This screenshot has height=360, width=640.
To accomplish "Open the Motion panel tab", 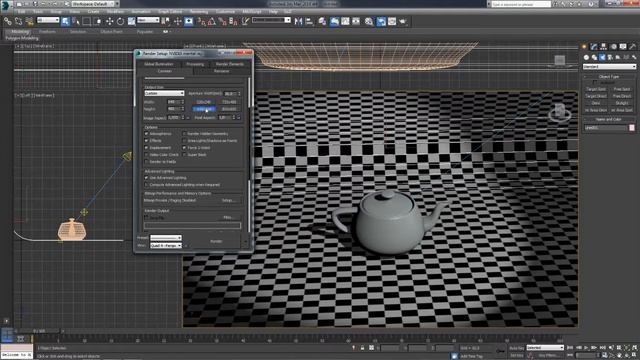I will click(613, 47).
